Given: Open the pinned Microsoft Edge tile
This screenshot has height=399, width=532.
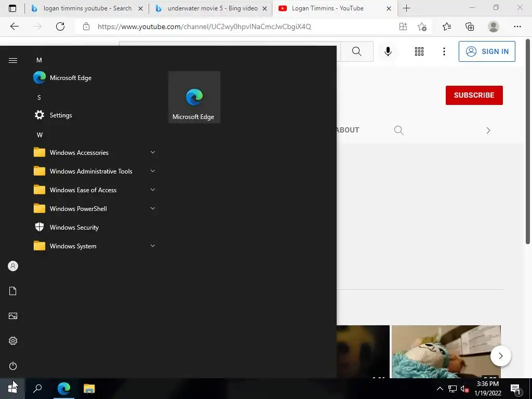Looking at the screenshot, I should [x=194, y=97].
